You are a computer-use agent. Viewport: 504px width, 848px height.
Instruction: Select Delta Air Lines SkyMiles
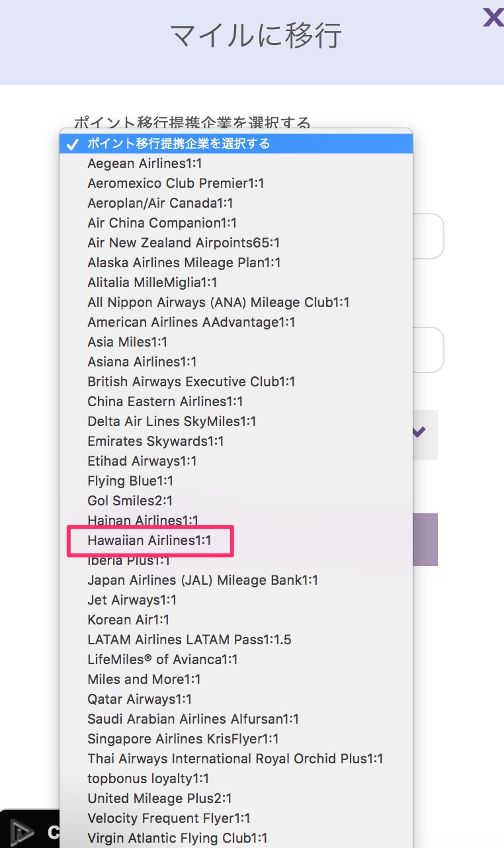click(x=172, y=421)
